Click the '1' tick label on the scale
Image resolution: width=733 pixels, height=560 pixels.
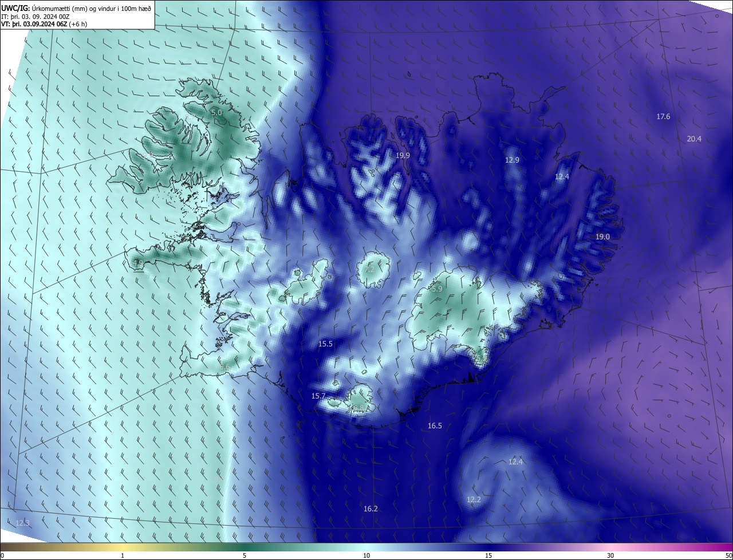(123, 555)
